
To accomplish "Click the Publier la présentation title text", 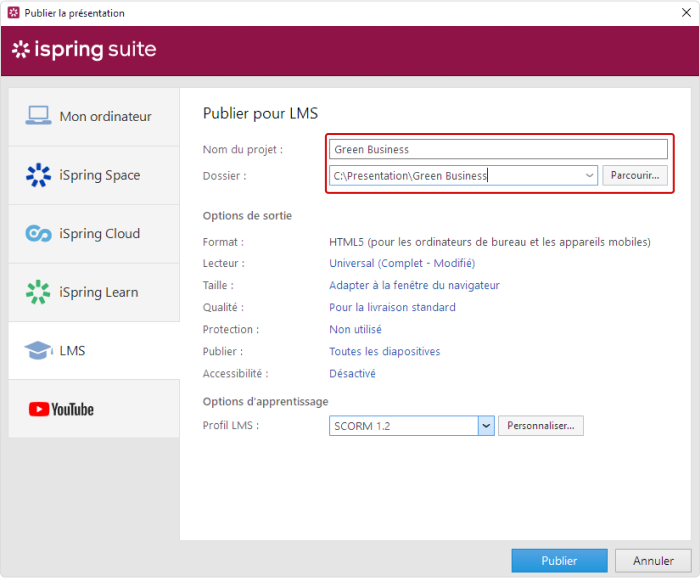I will pos(75,13).
